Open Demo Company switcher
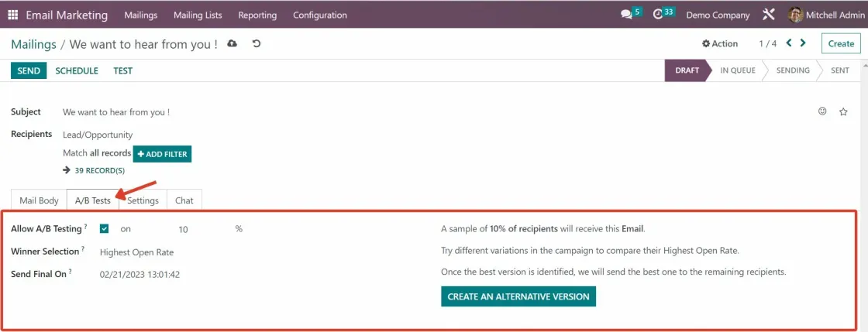868x332 pixels. pyautogui.click(x=718, y=15)
